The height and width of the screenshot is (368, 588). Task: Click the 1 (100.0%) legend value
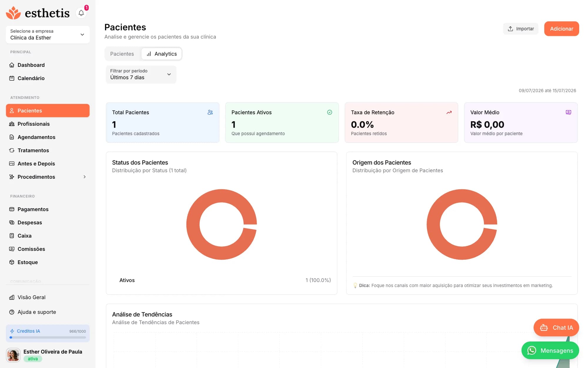(318, 280)
